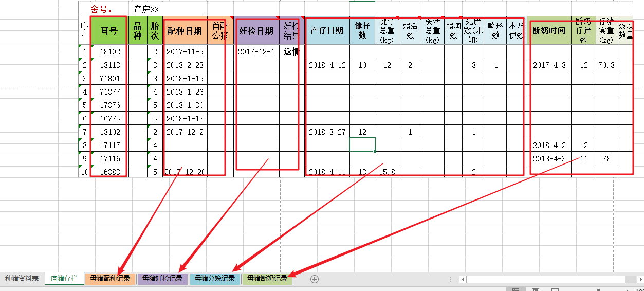
Task: Click horizontal scrollbar right arrow
Action: [640, 279]
